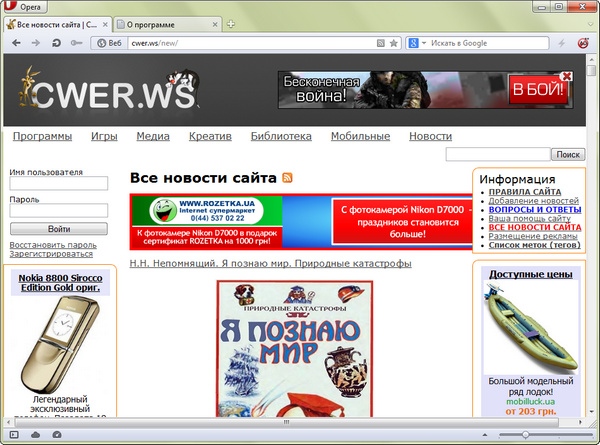This screenshot has height=445, width=600.
Task: Click the browser Back arrow button
Action: [x=16, y=43]
